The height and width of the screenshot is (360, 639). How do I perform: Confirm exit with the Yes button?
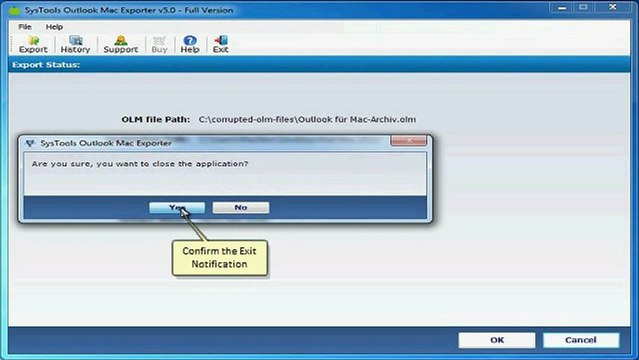(x=177, y=208)
